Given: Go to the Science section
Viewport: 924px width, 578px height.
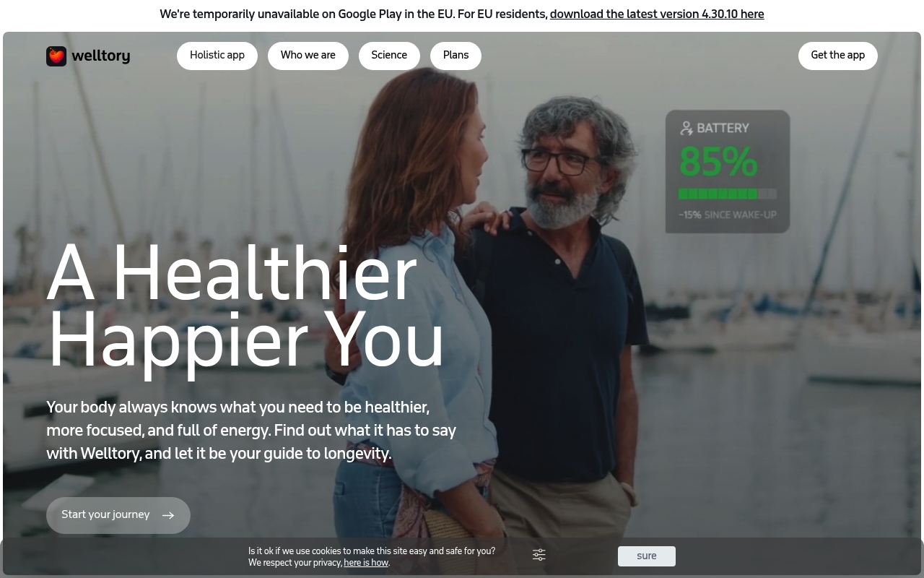Looking at the screenshot, I should [x=389, y=56].
